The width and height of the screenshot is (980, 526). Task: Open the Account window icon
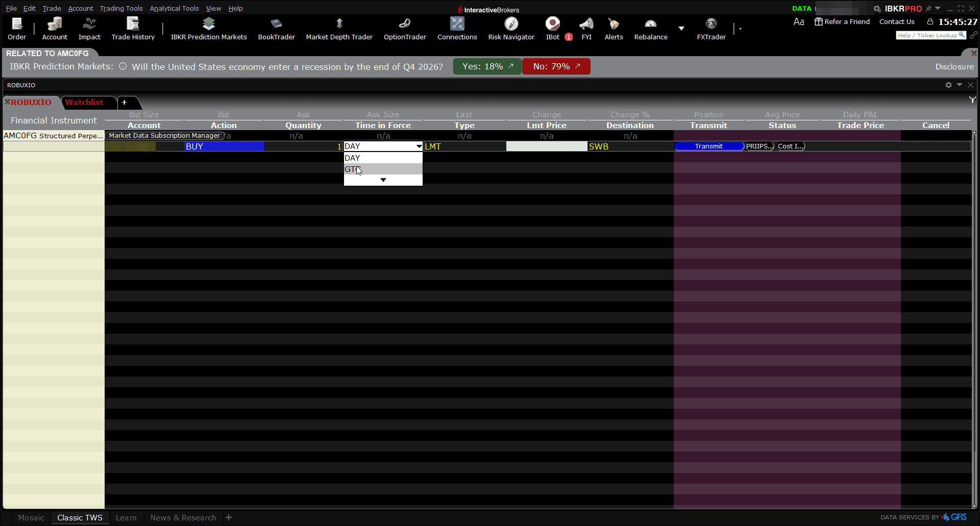point(55,29)
